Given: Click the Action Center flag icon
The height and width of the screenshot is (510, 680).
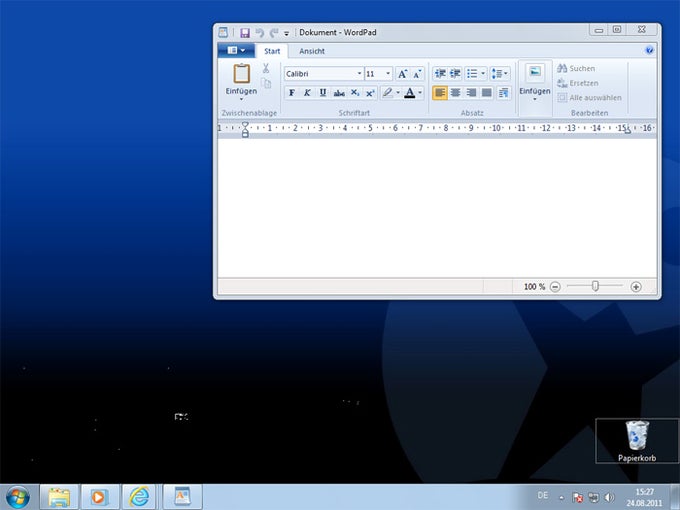Looking at the screenshot, I should coord(577,497).
